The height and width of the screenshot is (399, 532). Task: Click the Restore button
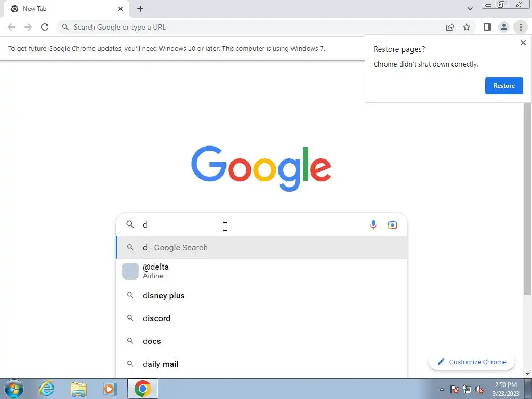pos(504,86)
